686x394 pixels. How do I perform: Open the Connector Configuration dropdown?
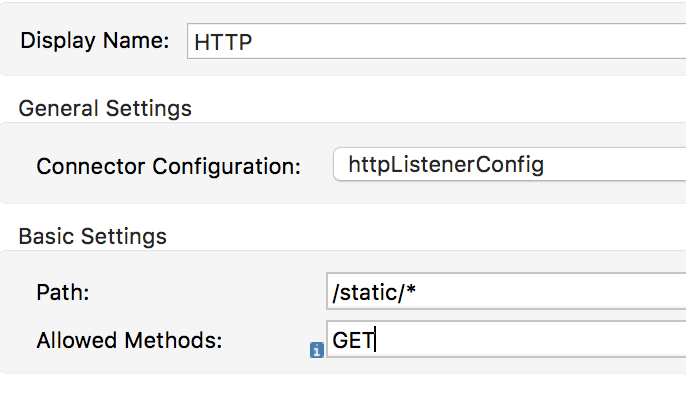pyautogui.click(x=509, y=164)
